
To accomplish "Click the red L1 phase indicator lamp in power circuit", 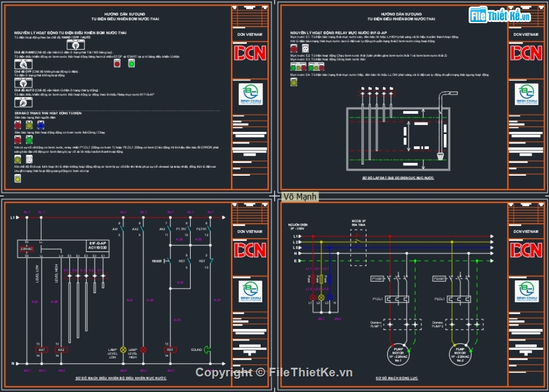I will pyautogui.click(x=313, y=297).
